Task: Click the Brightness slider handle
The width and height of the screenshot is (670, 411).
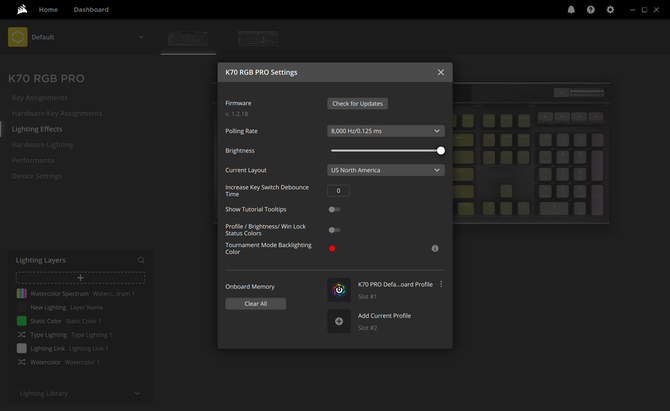Action: point(441,150)
